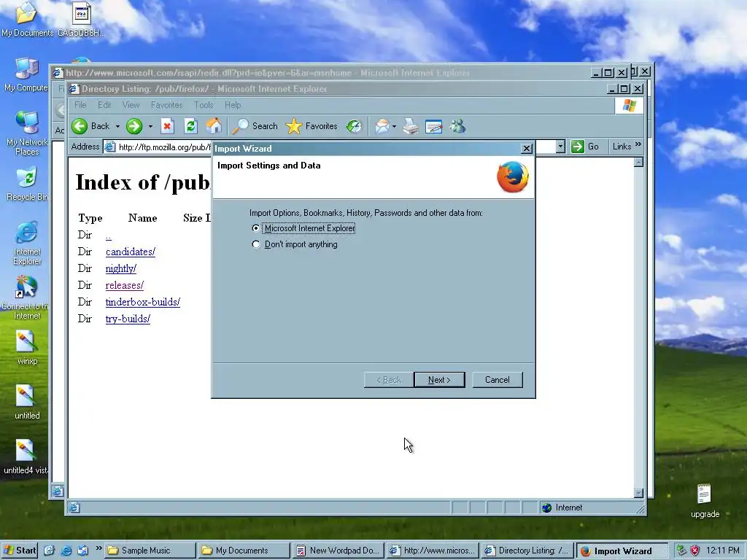Open File menu in Directory Listing window
Image resolution: width=747 pixels, height=560 pixels.
click(x=80, y=105)
